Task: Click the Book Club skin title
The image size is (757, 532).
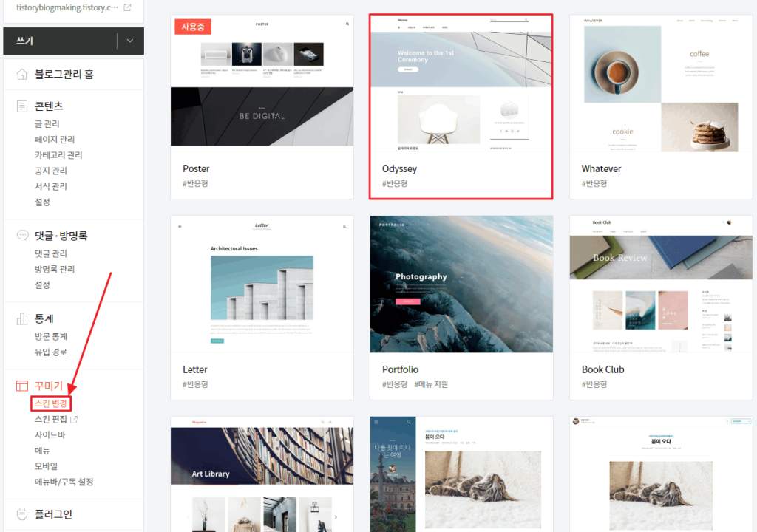Action: 603,369
